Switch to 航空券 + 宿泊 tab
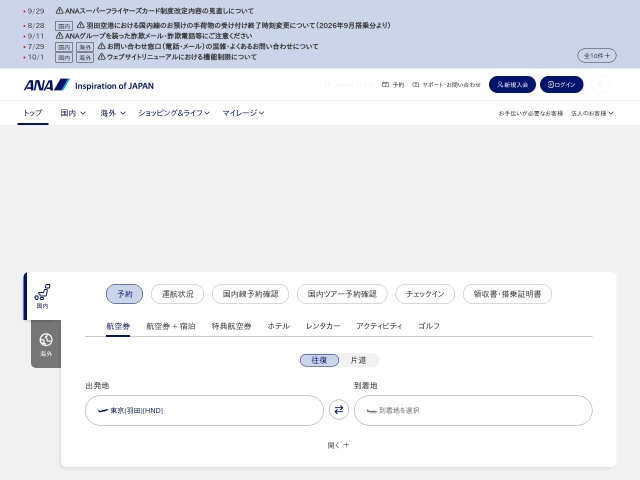Screen dimensions: 640x480 171,326
